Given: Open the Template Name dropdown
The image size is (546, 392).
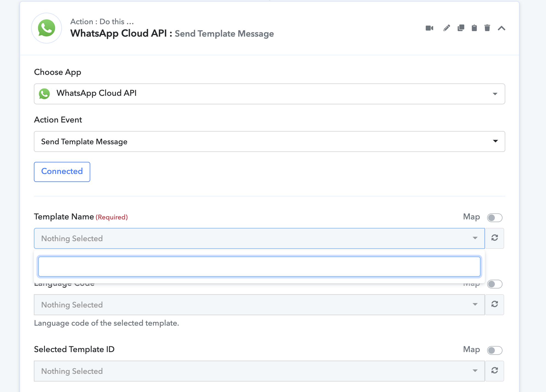Looking at the screenshot, I should [x=259, y=238].
